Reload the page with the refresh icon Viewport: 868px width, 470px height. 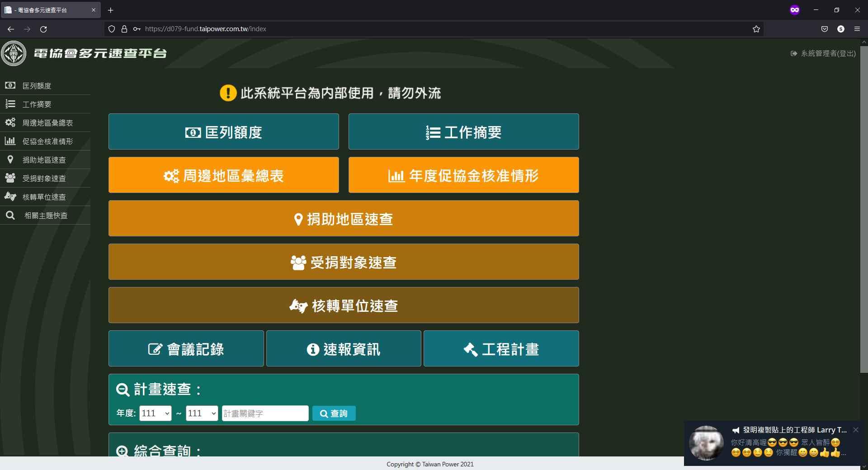pyautogui.click(x=43, y=29)
